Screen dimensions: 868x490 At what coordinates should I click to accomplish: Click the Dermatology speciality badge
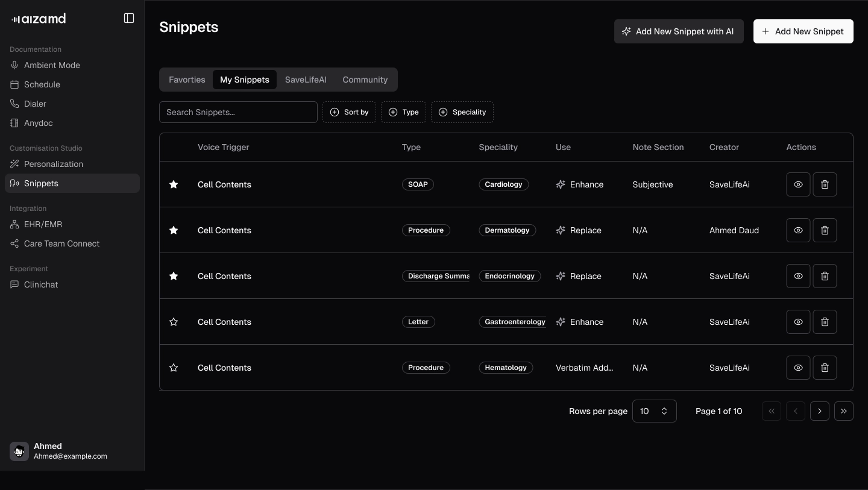pos(508,230)
